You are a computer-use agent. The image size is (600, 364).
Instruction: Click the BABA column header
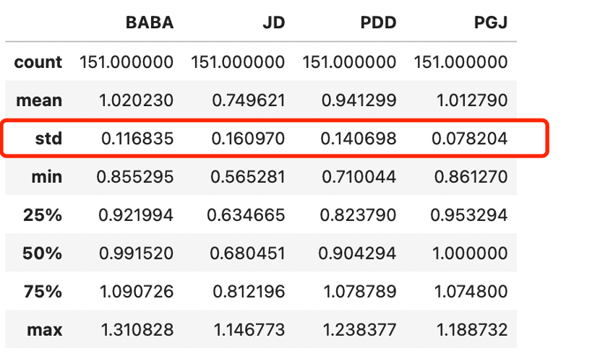pyautogui.click(x=149, y=22)
